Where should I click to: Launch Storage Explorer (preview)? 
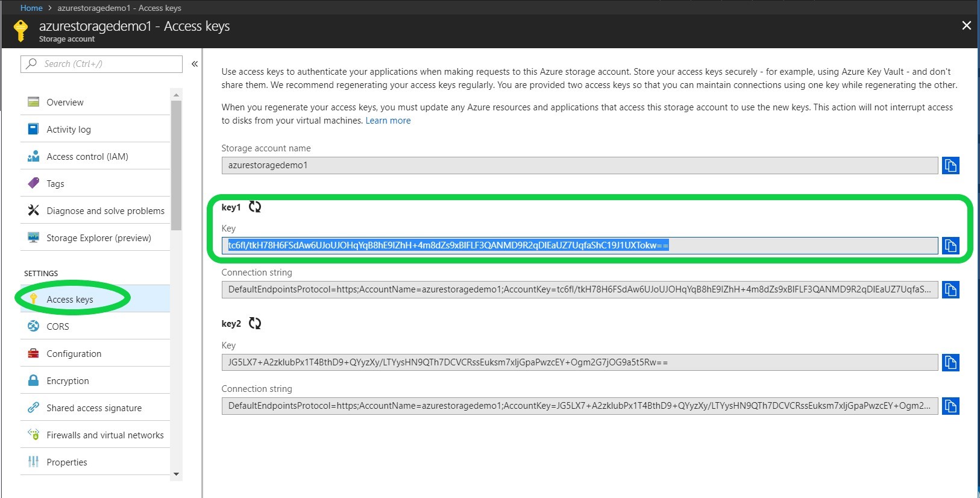pyautogui.click(x=95, y=238)
